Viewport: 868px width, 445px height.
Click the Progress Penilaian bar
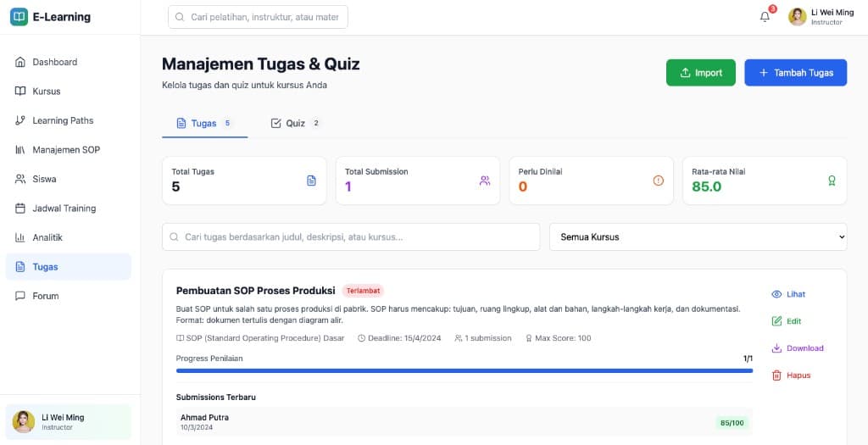tap(464, 370)
